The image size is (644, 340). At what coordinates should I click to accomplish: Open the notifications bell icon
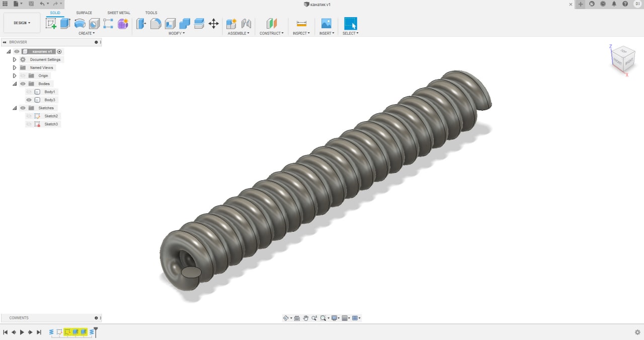[614, 4]
